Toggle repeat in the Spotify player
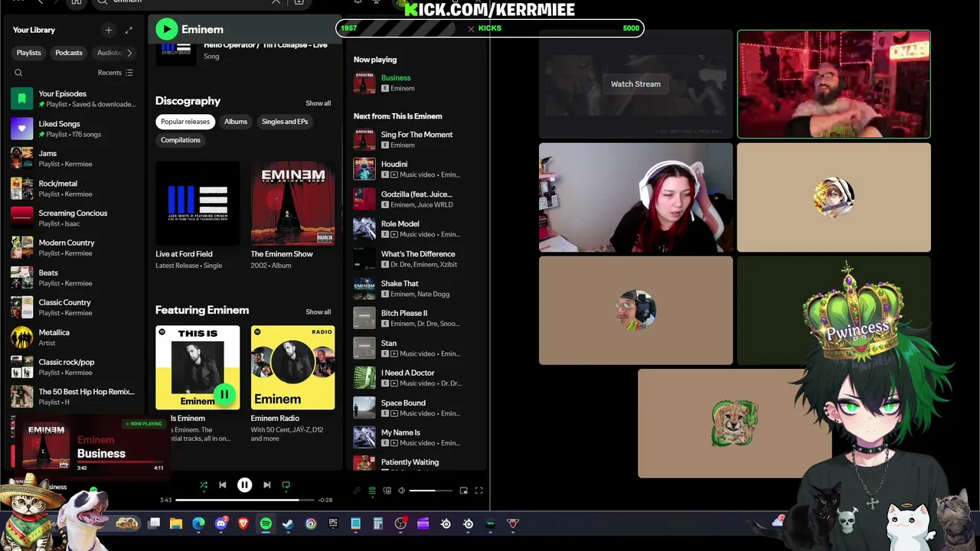980x551 pixels. 286,485
